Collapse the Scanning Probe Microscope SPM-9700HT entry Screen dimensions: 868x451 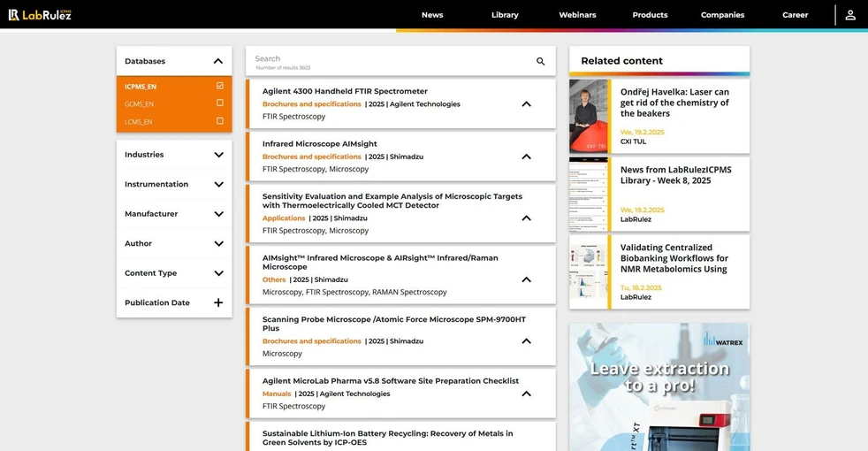(527, 341)
